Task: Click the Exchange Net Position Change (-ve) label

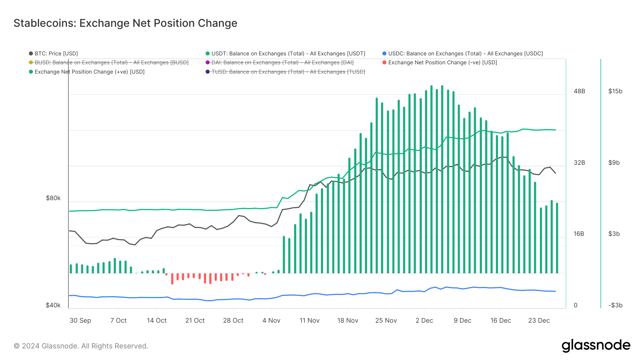Action: point(443,63)
